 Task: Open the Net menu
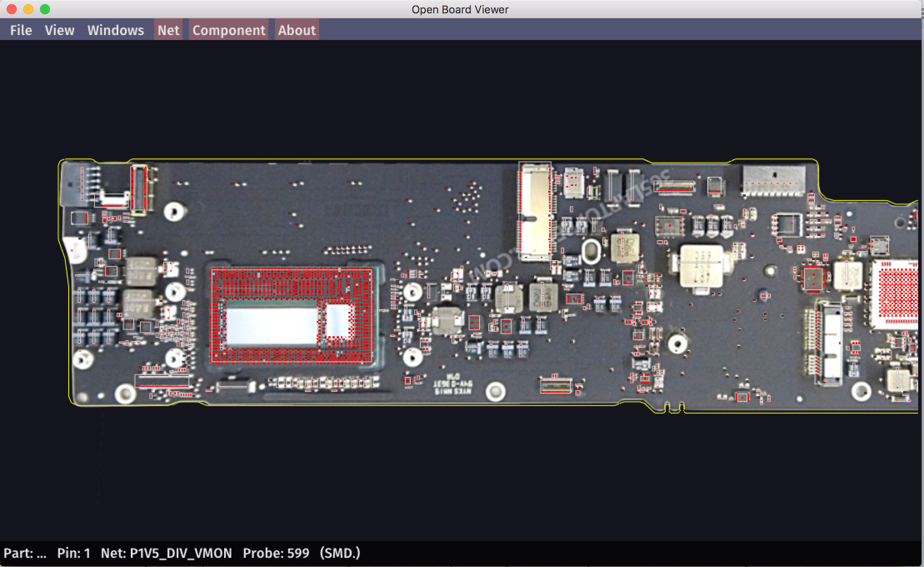[168, 30]
